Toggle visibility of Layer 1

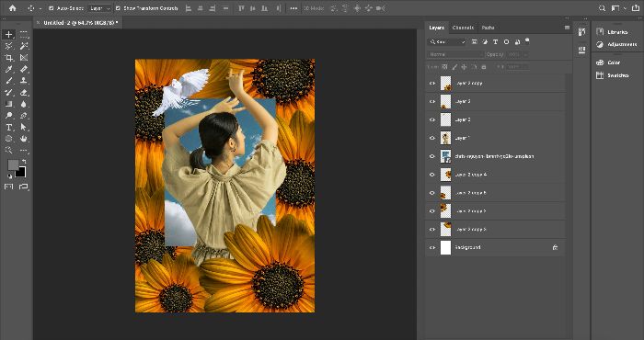click(x=432, y=138)
